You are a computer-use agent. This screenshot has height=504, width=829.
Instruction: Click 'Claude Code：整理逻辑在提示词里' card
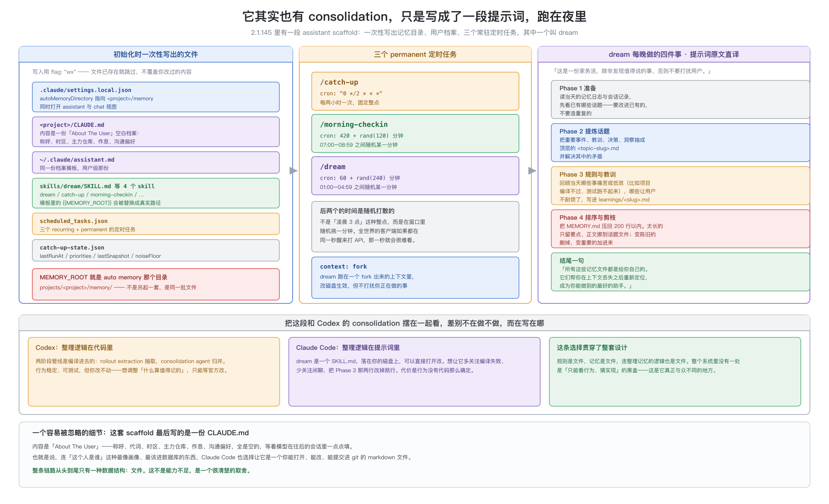[x=414, y=372]
